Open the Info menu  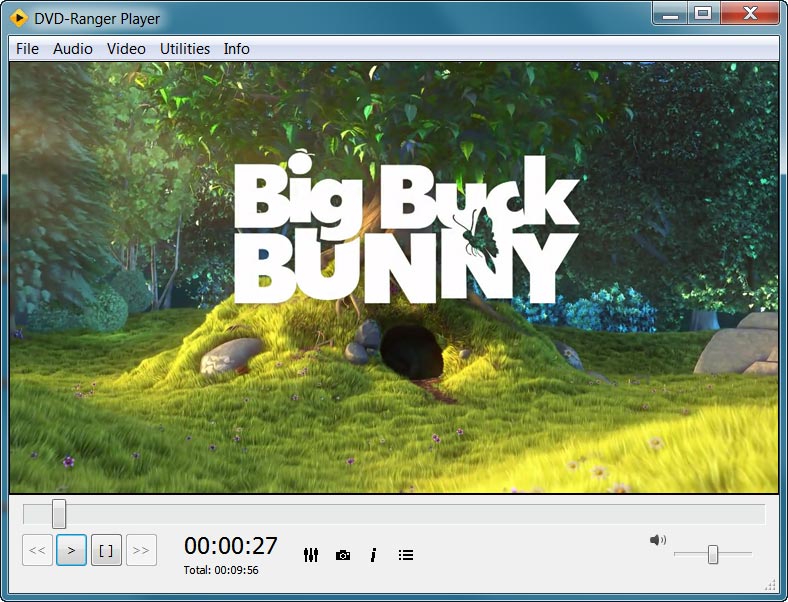(x=236, y=49)
